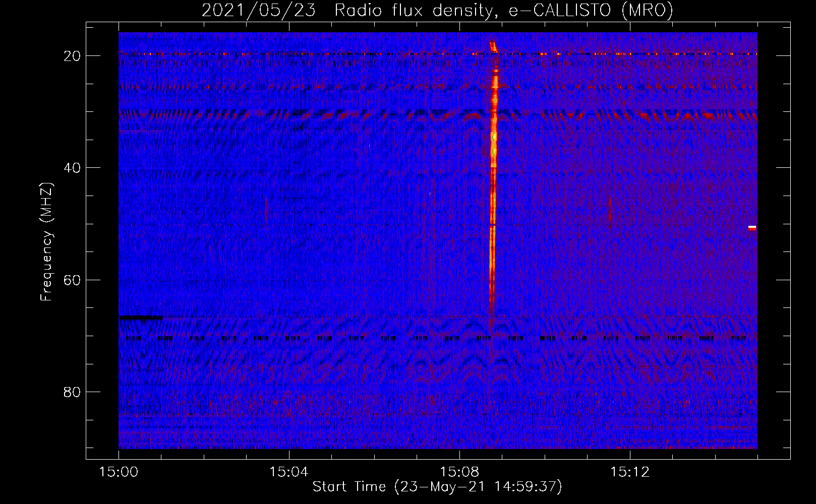Image resolution: width=816 pixels, height=504 pixels.
Task: Select the Frequency (MHZ) y-axis label
Action: tap(47, 242)
